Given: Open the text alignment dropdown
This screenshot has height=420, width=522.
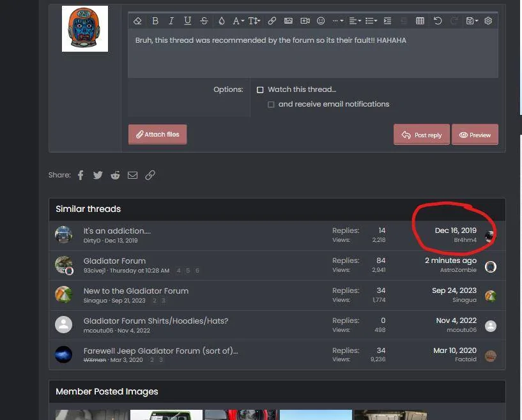Looking at the screenshot, I should pyautogui.click(x=355, y=21).
